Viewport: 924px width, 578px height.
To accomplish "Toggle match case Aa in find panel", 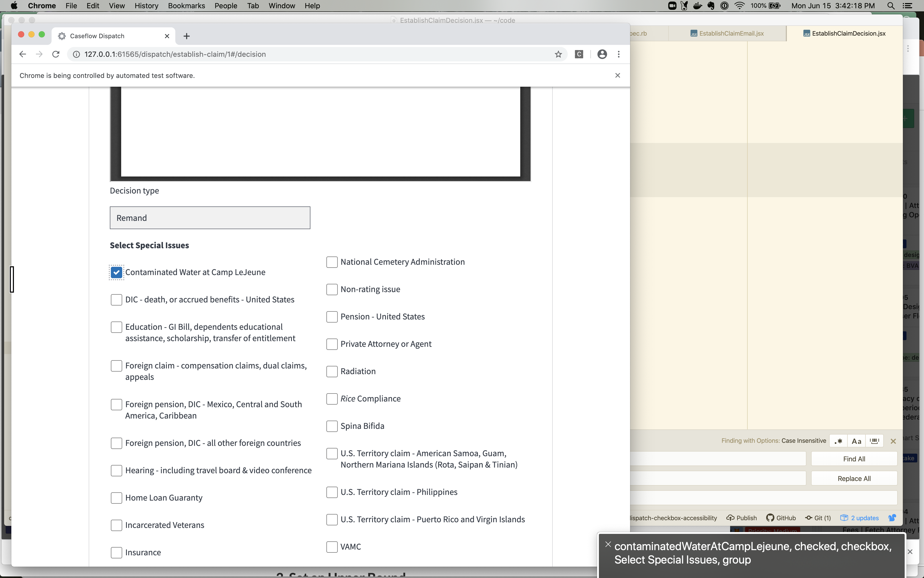I will coord(856,441).
